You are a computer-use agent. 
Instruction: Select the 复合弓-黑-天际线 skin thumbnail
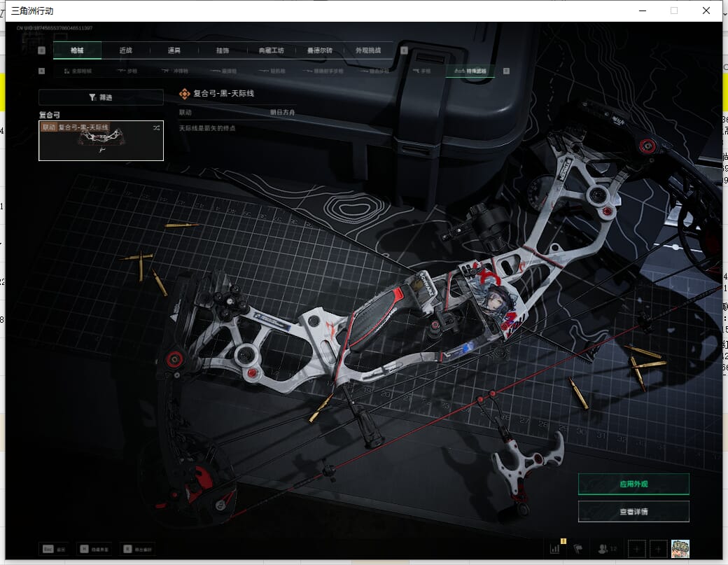click(x=101, y=141)
